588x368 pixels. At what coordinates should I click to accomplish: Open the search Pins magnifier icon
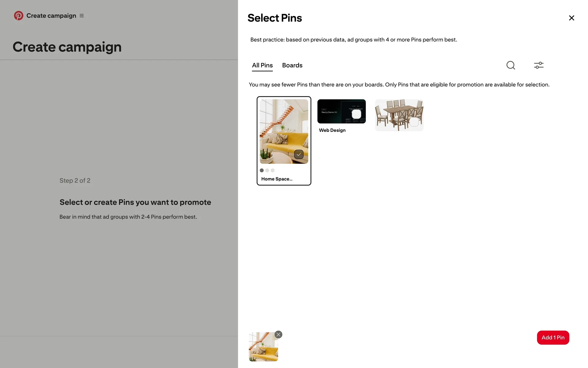click(511, 65)
